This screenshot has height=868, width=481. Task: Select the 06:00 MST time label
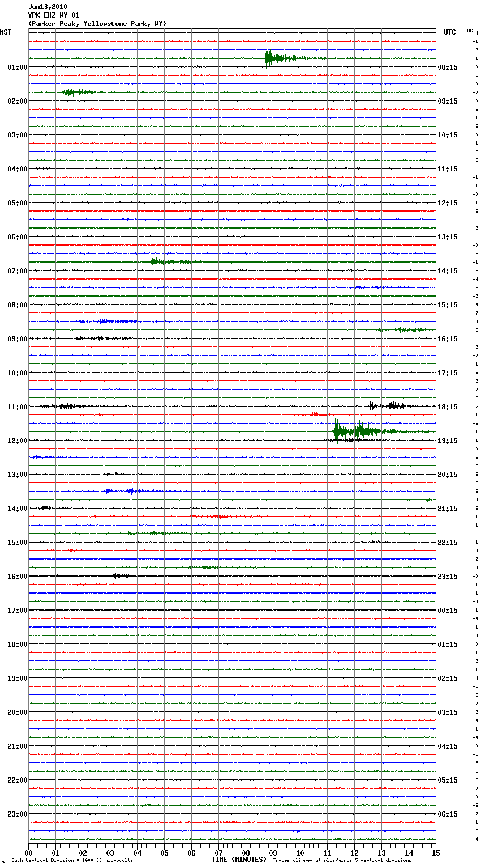(17, 237)
